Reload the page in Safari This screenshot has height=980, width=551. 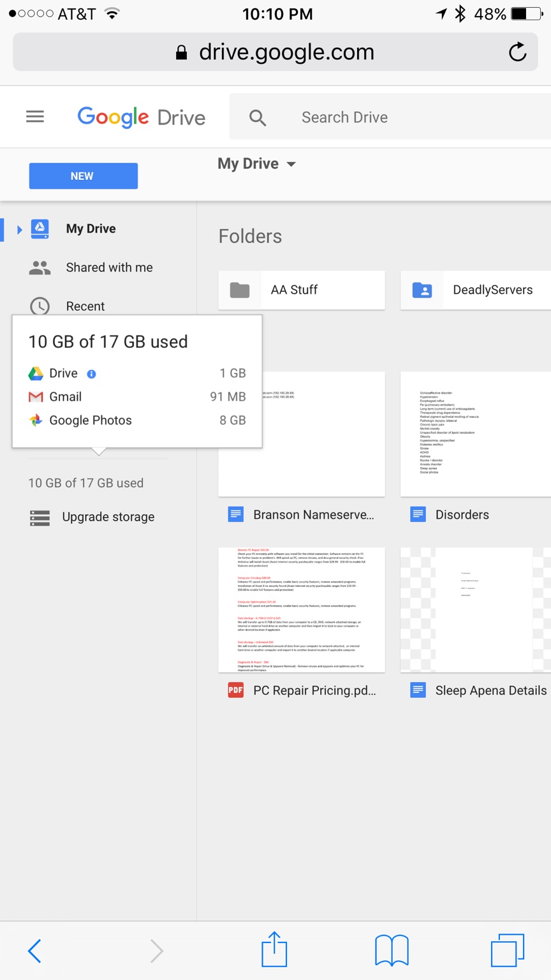(517, 52)
